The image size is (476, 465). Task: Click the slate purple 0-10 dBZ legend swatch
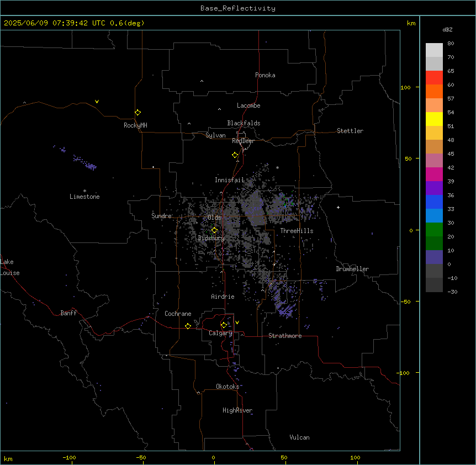coord(434,257)
